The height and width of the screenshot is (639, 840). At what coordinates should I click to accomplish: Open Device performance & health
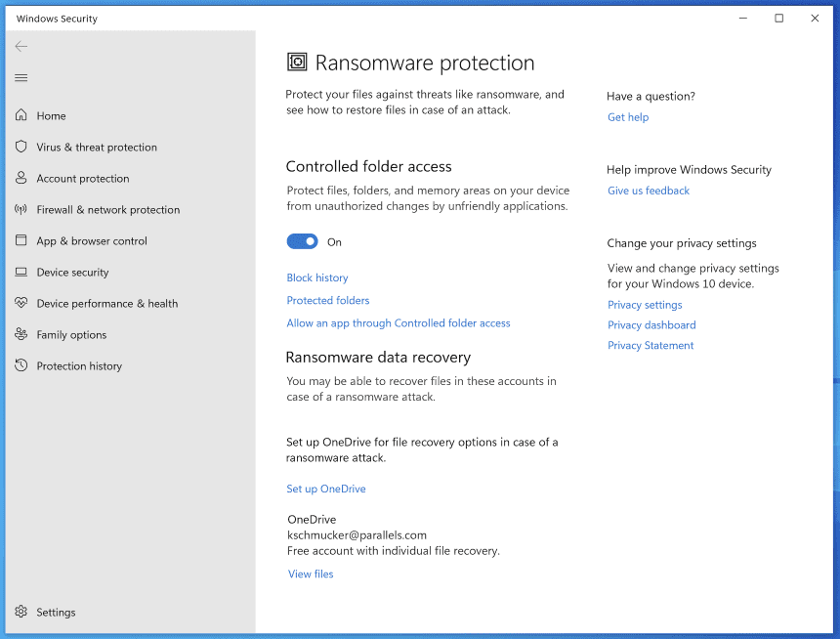[107, 304]
